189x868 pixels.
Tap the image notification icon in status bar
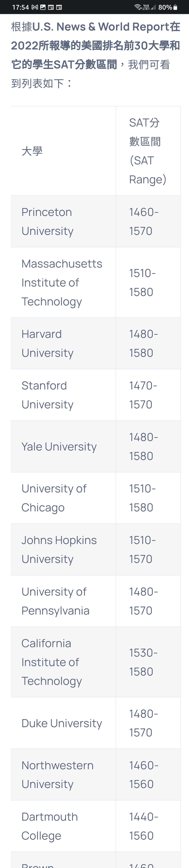tap(43, 7)
